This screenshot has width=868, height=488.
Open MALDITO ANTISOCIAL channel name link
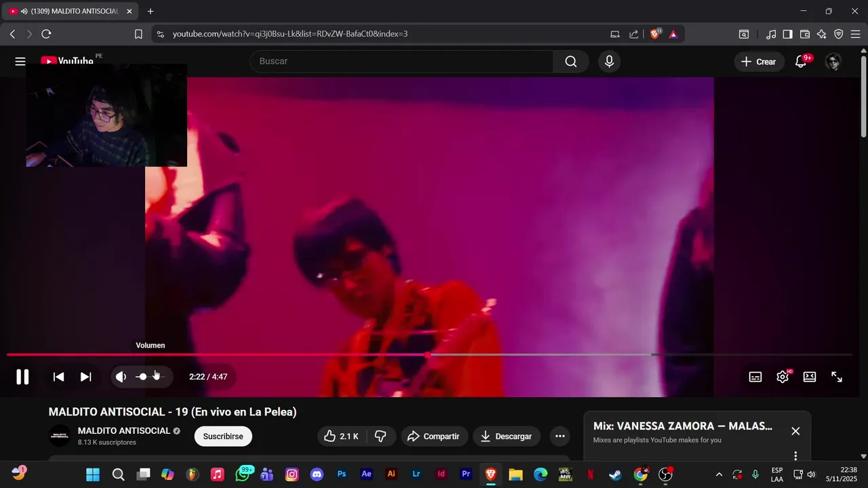click(124, 431)
